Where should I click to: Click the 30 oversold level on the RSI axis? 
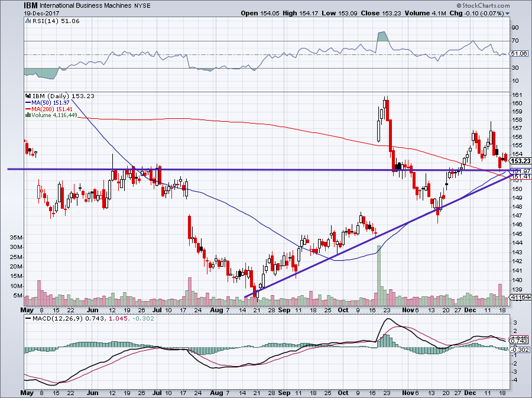(x=515, y=68)
